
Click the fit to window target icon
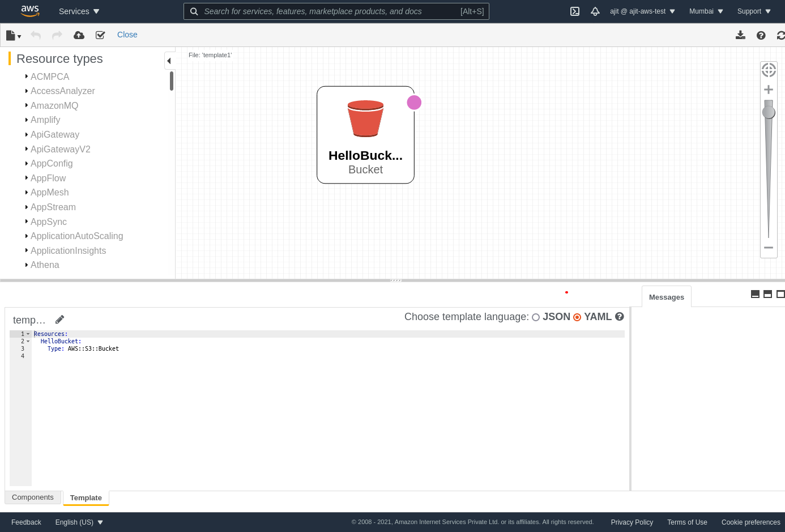click(x=769, y=70)
